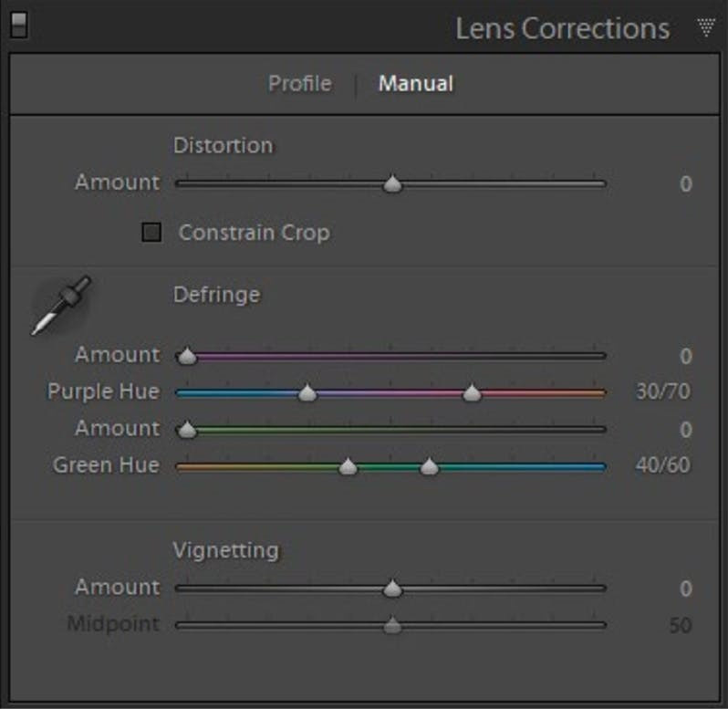Click the left Green Hue slider handle

[348, 466]
